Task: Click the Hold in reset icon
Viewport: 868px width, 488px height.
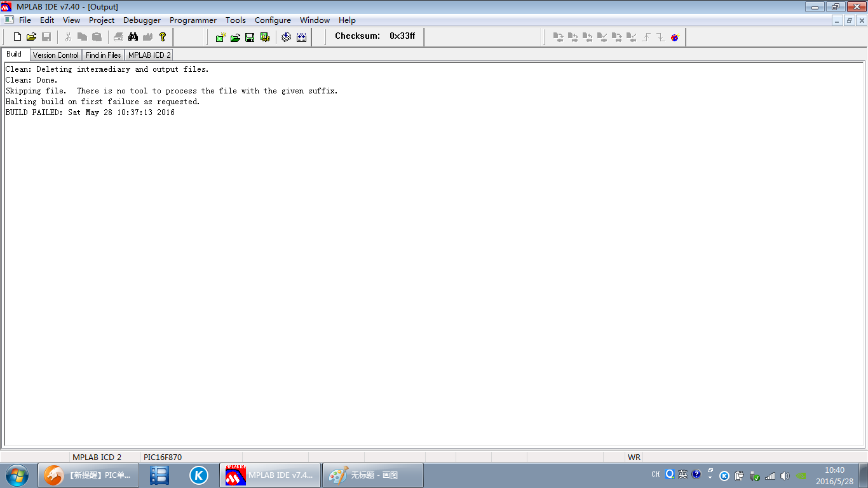Action: 660,37
